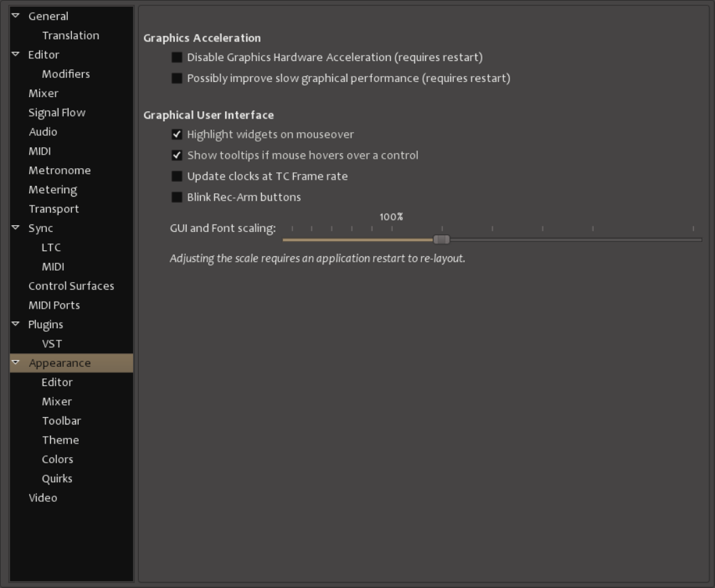Select Colors under Appearance
The height and width of the screenshot is (588, 715).
[58, 459]
